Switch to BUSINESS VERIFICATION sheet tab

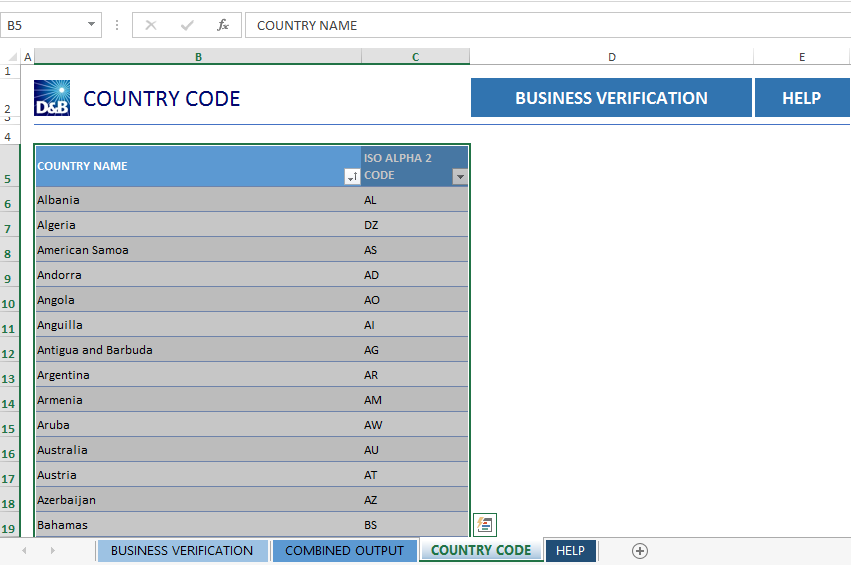click(182, 551)
